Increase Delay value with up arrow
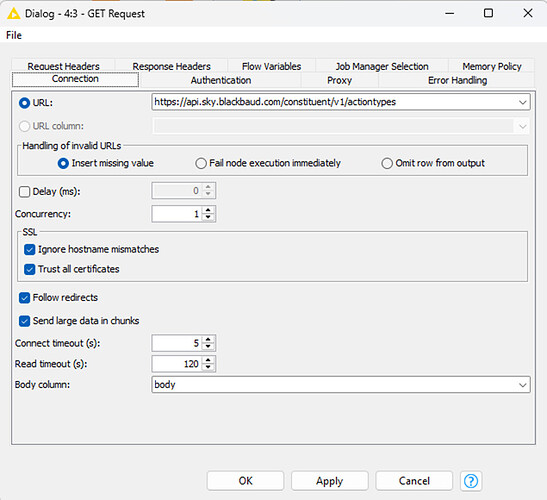The height and width of the screenshot is (500, 547). tap(208, 187)
